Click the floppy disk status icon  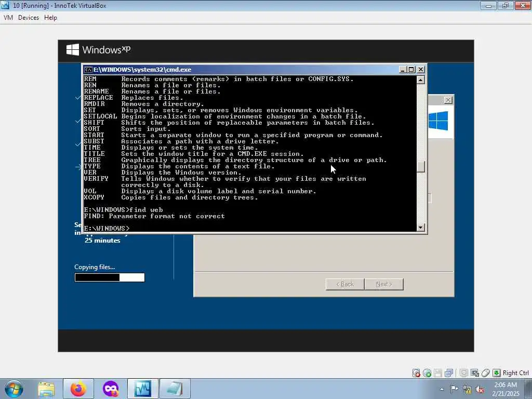(437, 373)
